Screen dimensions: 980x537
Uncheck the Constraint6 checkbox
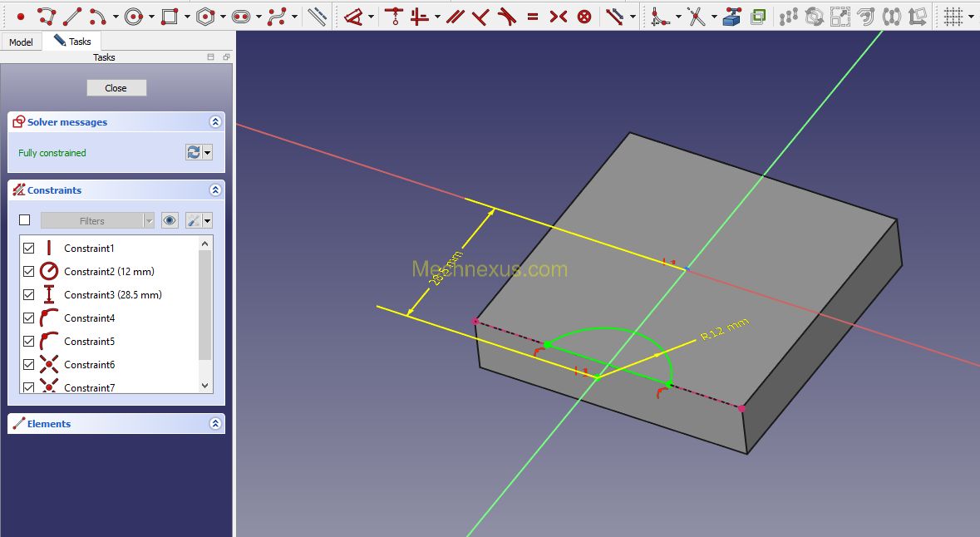point(29,364)
